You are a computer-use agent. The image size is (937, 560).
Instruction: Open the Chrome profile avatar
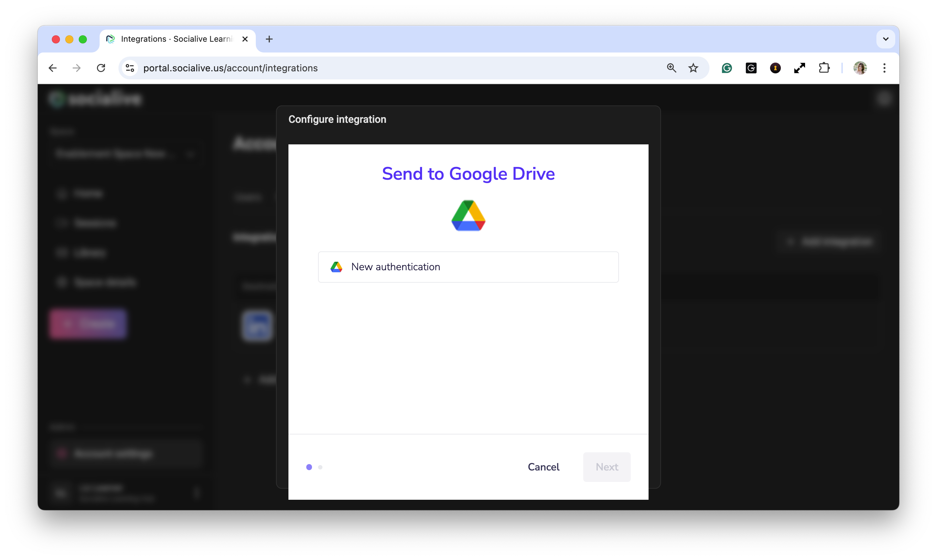coord(860,68)
